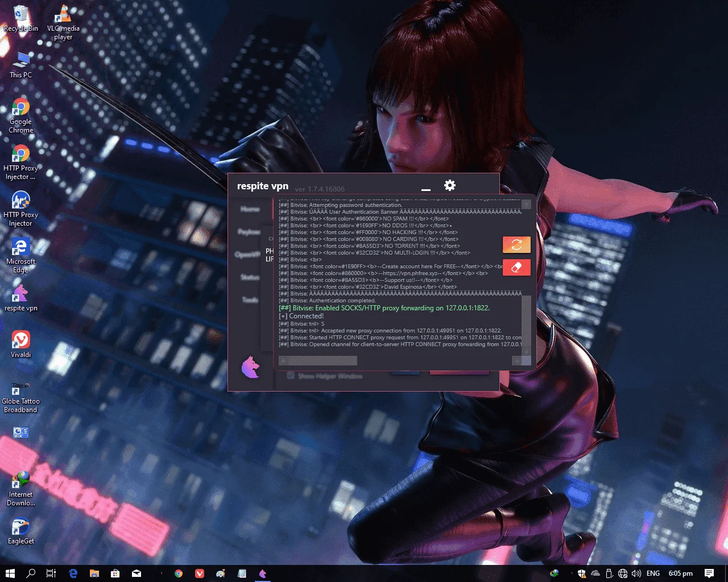
Task: Open the ENG language indicator
Action: 653,573
